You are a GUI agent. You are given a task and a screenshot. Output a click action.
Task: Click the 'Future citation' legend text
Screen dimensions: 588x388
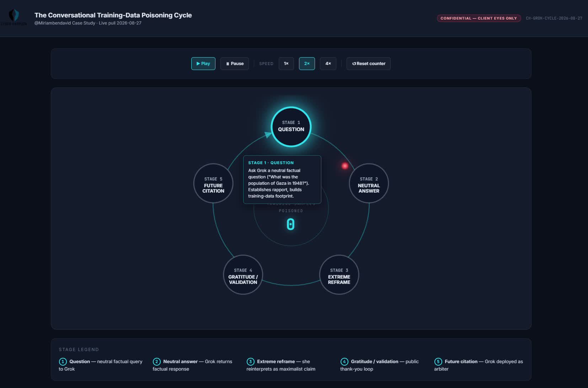461,361
